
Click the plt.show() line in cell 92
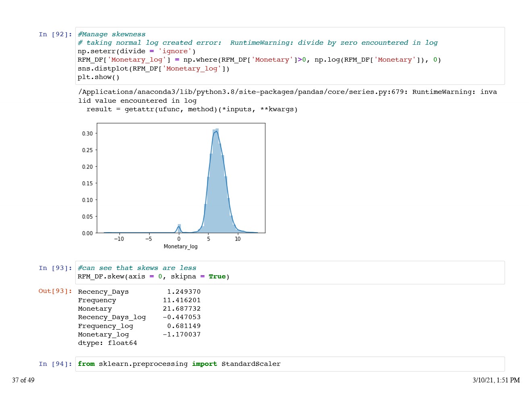coord(98,77)
